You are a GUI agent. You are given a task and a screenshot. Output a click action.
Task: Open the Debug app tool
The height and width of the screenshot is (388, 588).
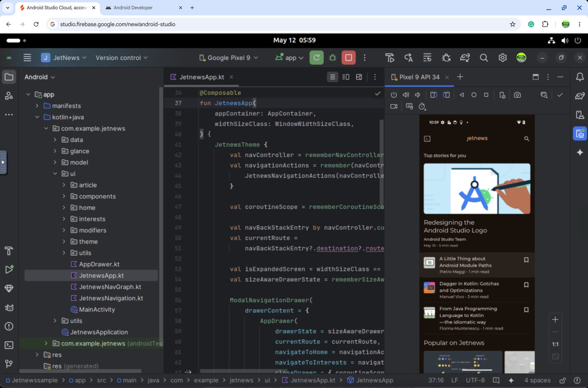tap(332, 58)
